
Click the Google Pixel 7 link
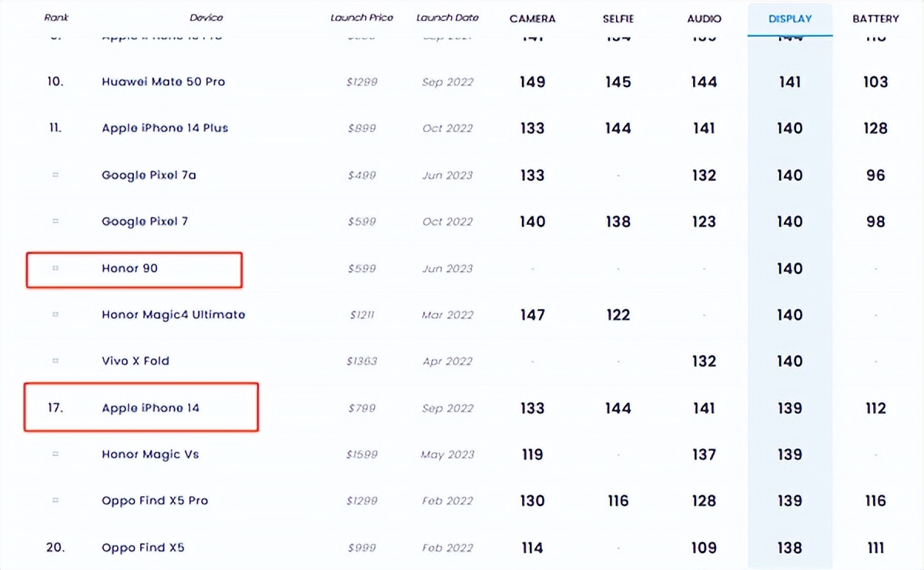coord(145,221)
